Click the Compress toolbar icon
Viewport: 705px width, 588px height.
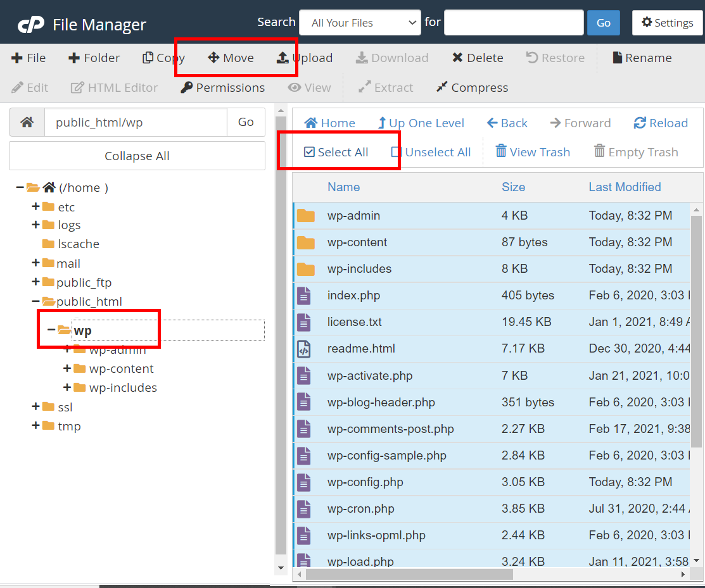442,87
